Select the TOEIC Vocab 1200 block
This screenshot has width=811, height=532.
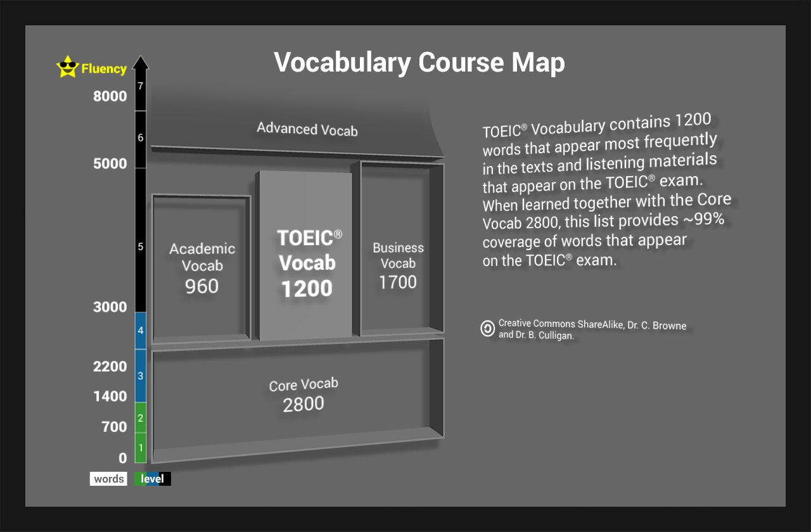pyautogui.click(x=304, y=256)
